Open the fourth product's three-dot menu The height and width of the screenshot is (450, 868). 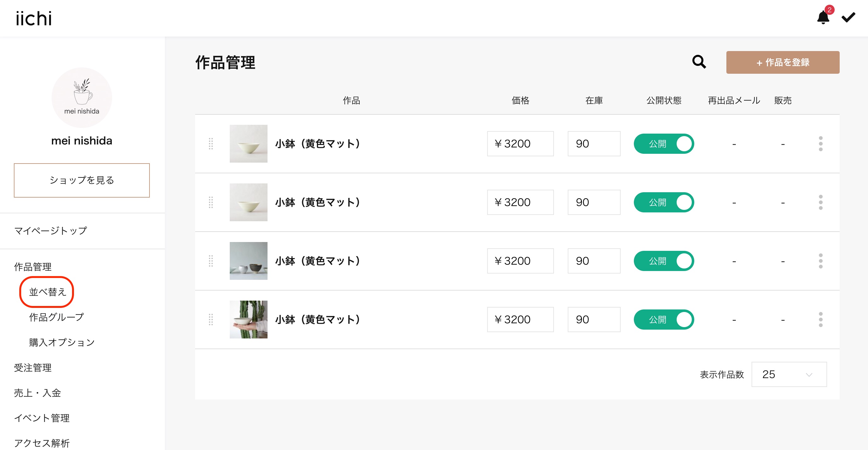(820, 320)
